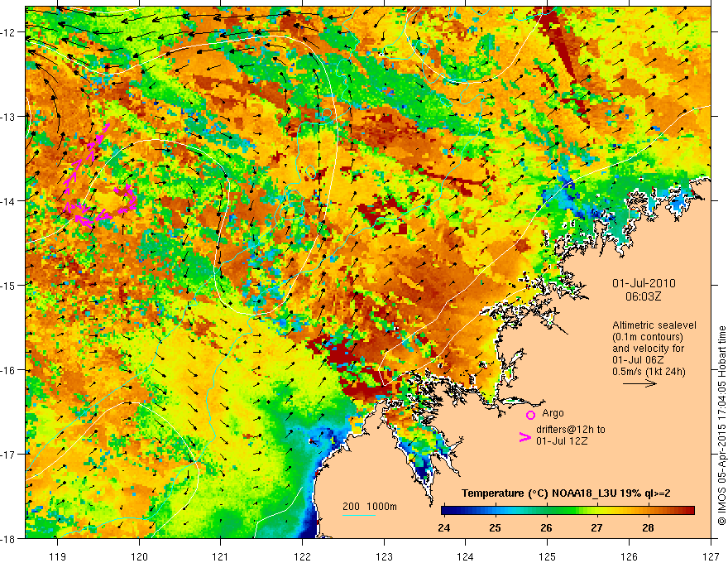Click the 0.5m/s velocity scale arrow

click(x=639, y=383)
